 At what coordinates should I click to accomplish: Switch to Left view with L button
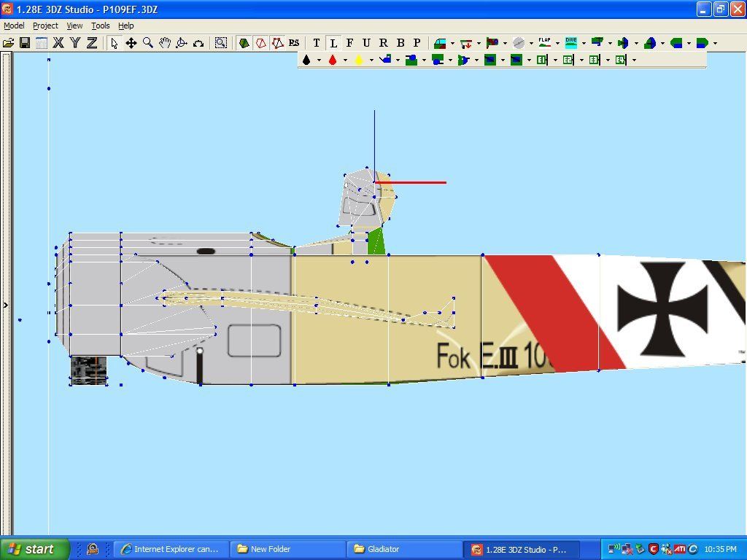333,43
